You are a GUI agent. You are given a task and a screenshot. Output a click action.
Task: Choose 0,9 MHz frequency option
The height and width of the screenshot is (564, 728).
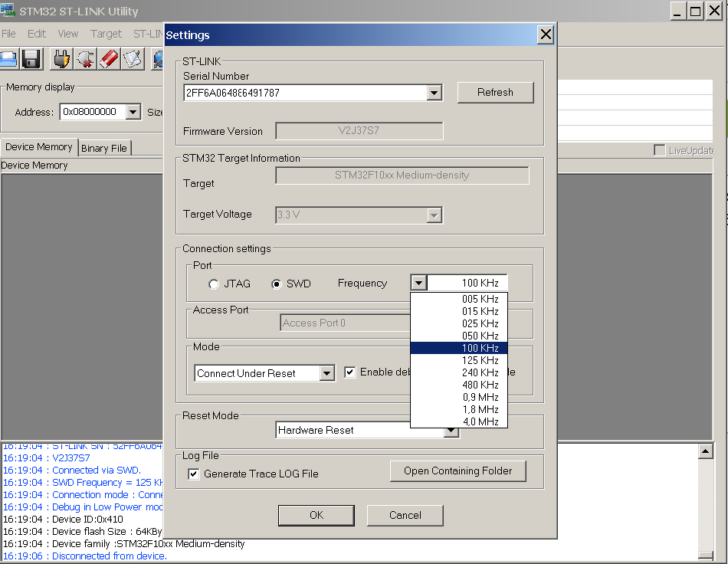tap(459, 398)
